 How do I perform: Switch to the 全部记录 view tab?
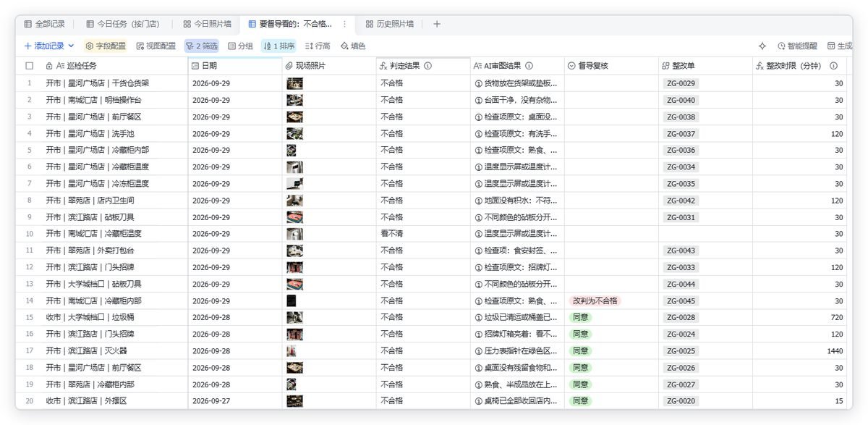click(x=45, y=24)
